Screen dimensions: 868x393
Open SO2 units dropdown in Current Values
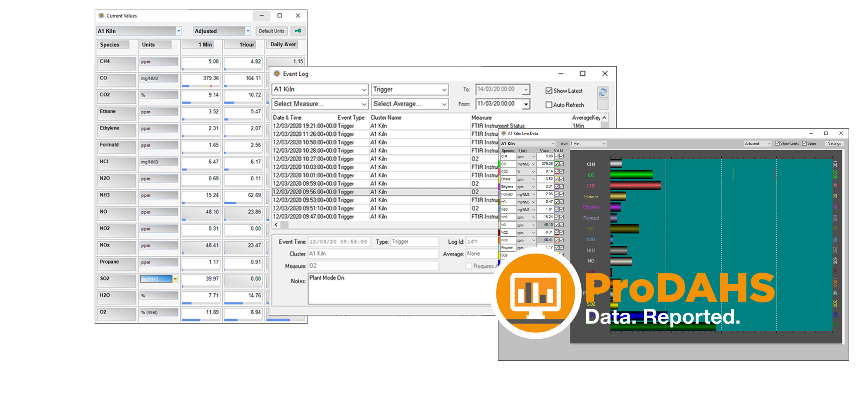(x=175, y=279)
